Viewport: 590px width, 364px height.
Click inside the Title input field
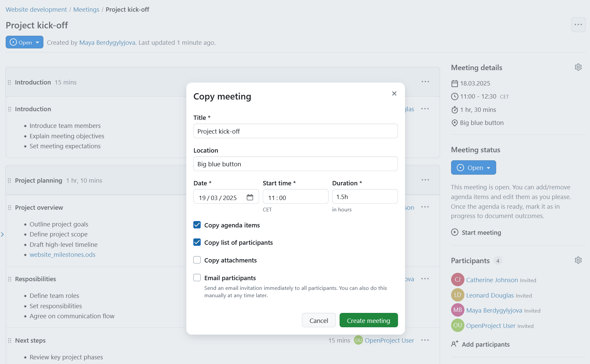(x=295, y=131)
